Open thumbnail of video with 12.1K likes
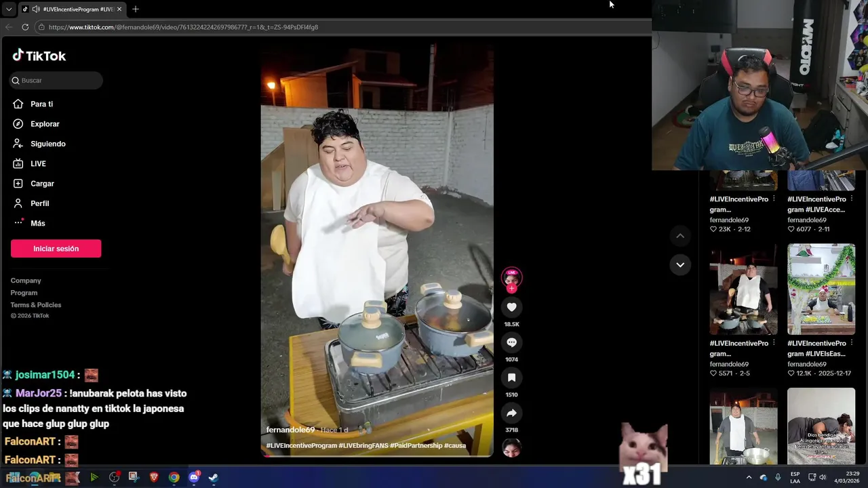Viewport: 868px width, 488px height. [x=821, y=289]
